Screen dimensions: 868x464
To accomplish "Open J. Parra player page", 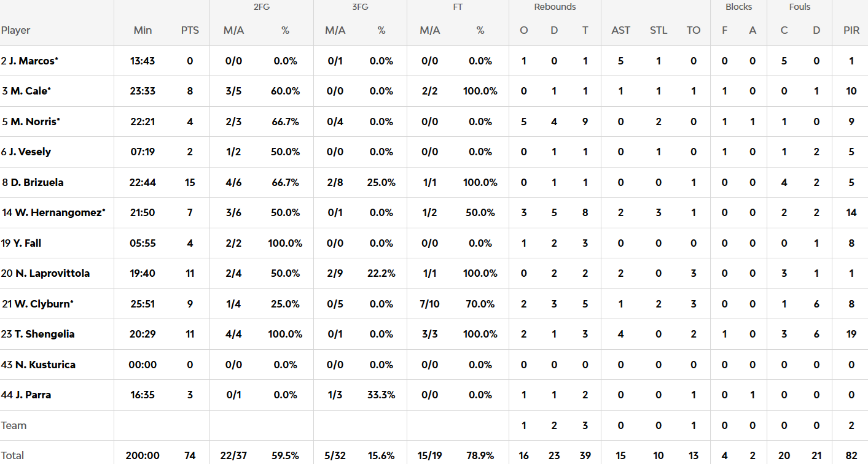I will tap(33, 395).
